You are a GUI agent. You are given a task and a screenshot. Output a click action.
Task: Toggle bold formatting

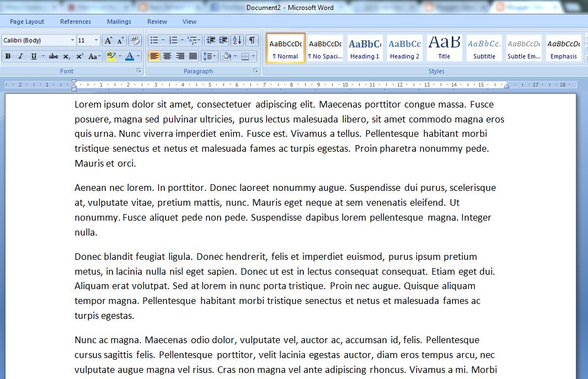coord(8,56)
